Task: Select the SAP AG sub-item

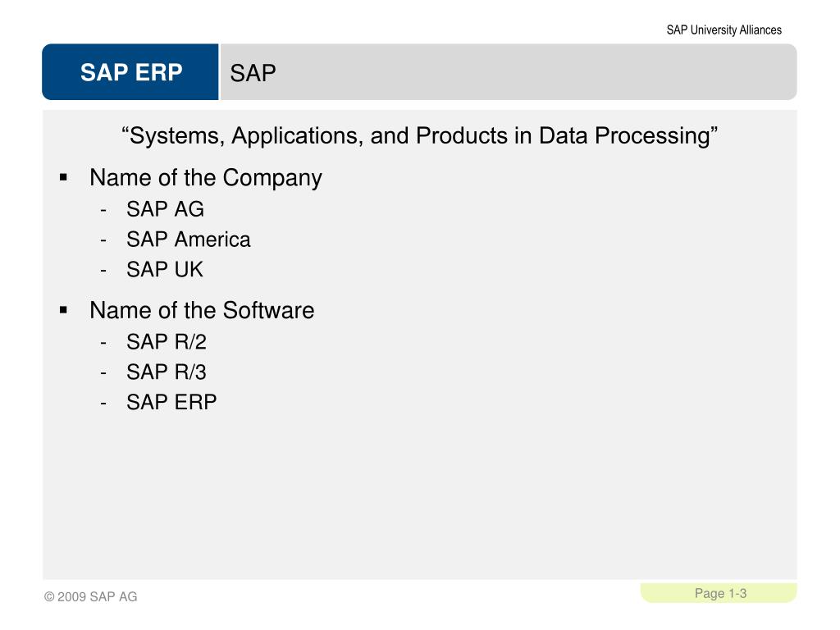Action: pyautogui.click(x=165, y=209)
